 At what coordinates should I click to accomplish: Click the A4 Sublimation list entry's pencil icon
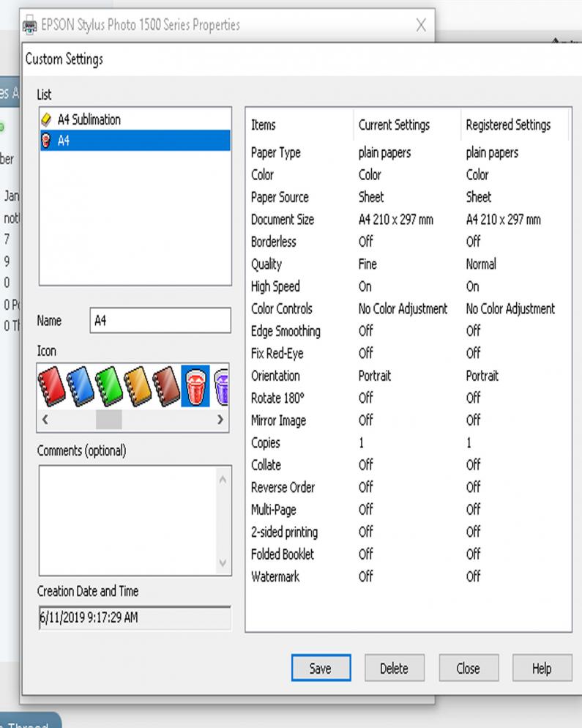pos(46,120)
